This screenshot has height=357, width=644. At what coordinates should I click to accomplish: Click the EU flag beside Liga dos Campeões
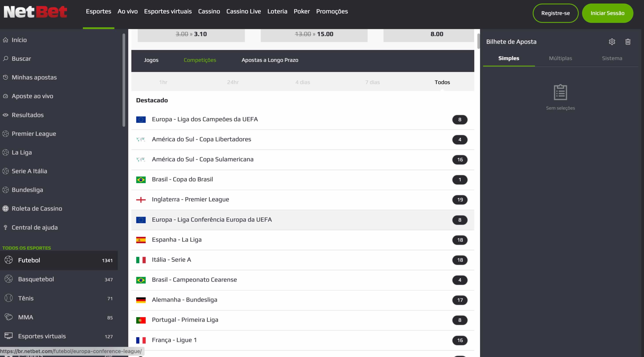(141, 120)
